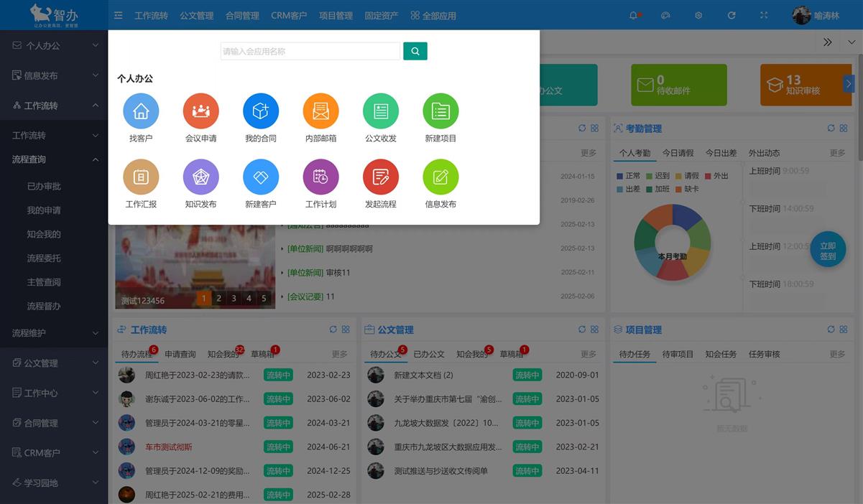Click the application name search field
This screenshot has width=863, height=504.
click(310, 51)
